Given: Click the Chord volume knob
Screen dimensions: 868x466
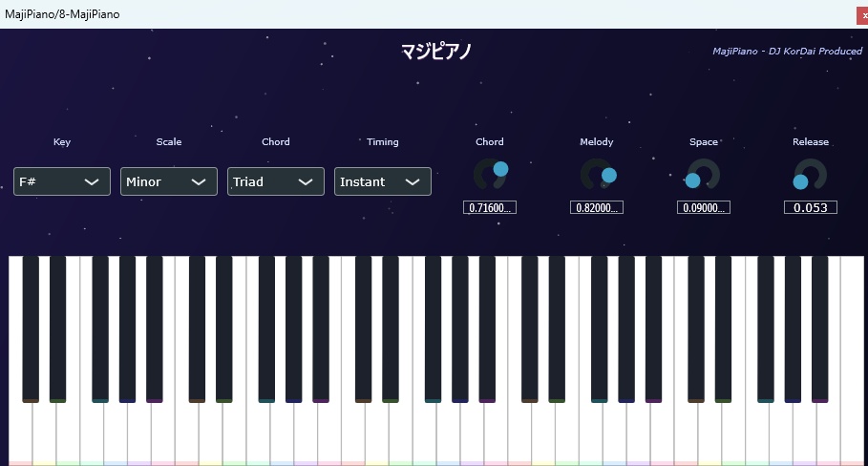Looking at the screenshot, I should point(490,175).
